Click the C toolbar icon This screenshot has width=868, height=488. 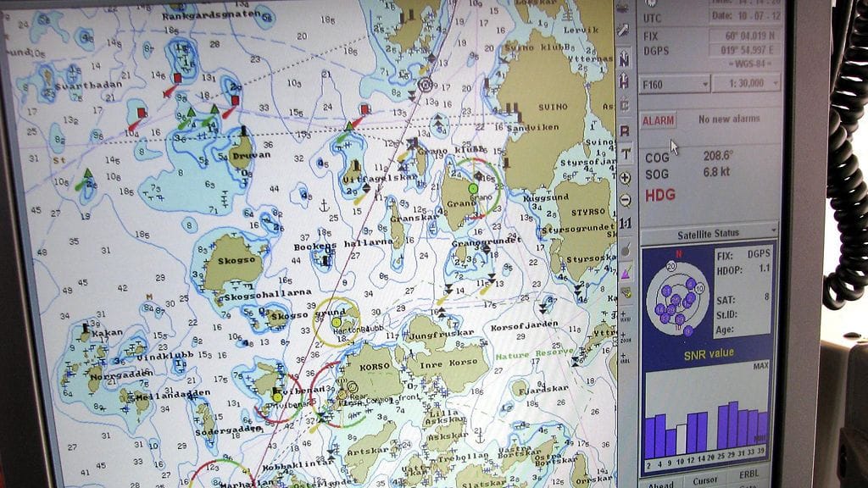625,106
